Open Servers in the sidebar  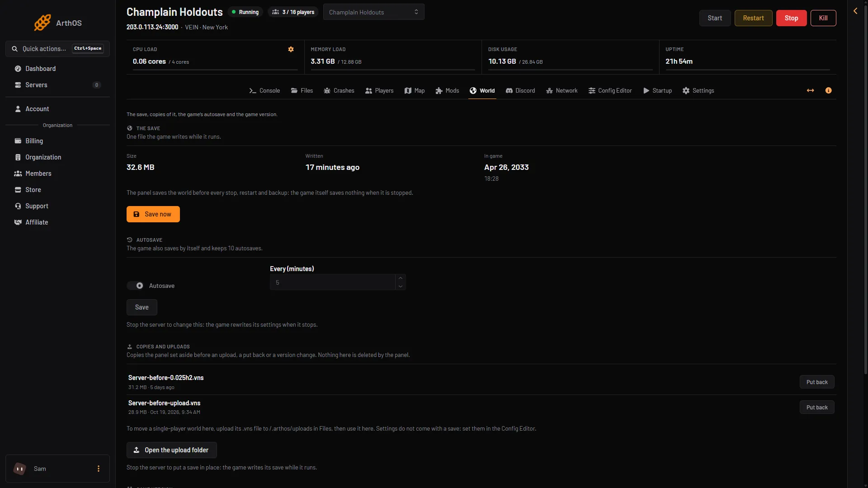pyautogui.click(x=57, y=85)
